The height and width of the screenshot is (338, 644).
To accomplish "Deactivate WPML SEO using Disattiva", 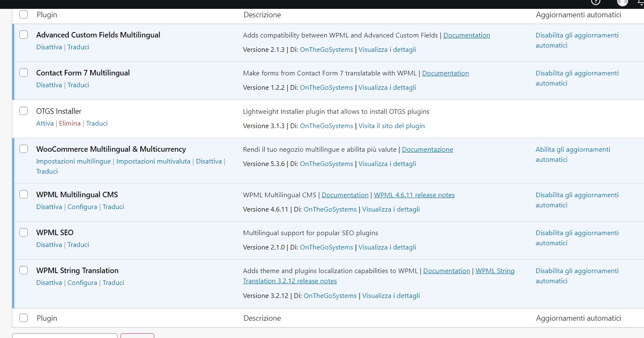I will coord(49,244).
